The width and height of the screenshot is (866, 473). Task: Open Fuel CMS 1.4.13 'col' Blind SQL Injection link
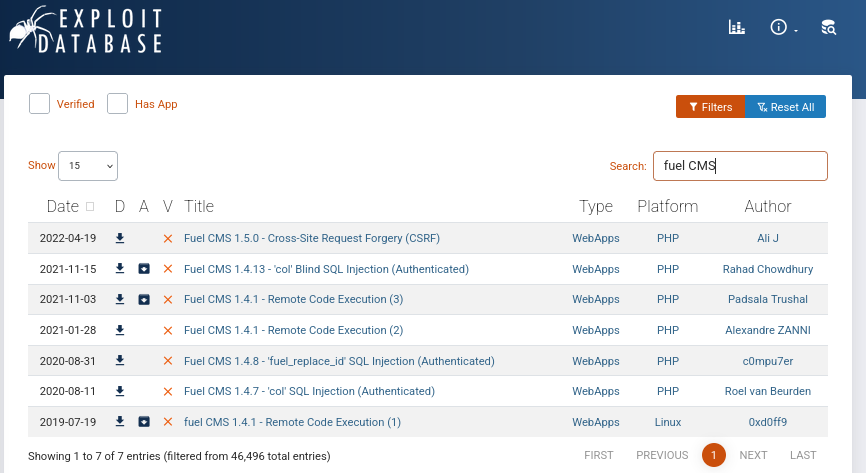[x=326, y=269]
